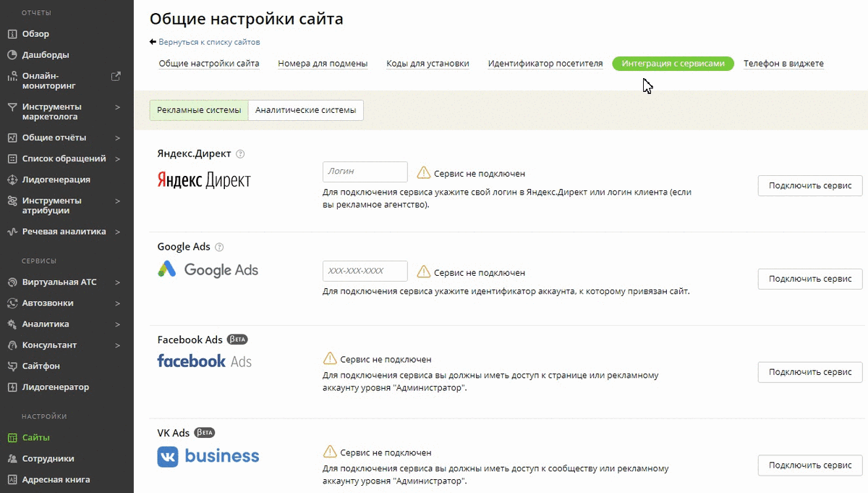
Task: Expand Автозвонки submenu arrow
Action: [118, 303]
